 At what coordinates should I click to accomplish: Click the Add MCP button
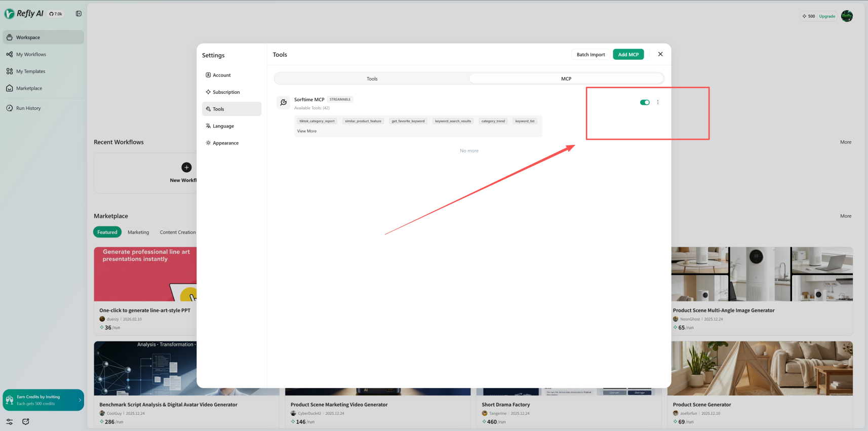tap(628, 55)
